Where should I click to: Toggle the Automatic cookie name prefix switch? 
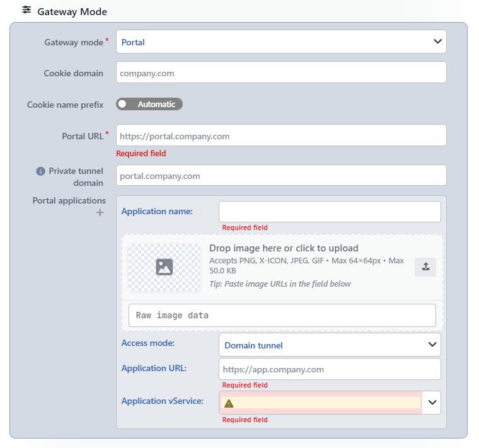click(x=149, y=104)
